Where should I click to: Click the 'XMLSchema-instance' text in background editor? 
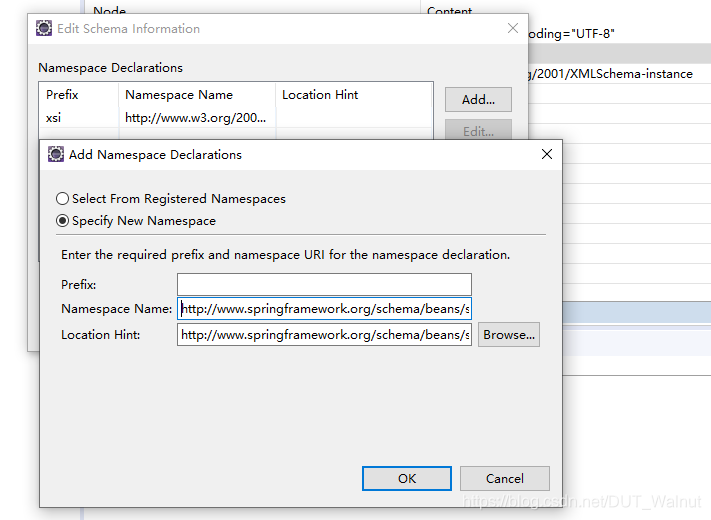tap(631, 73)
